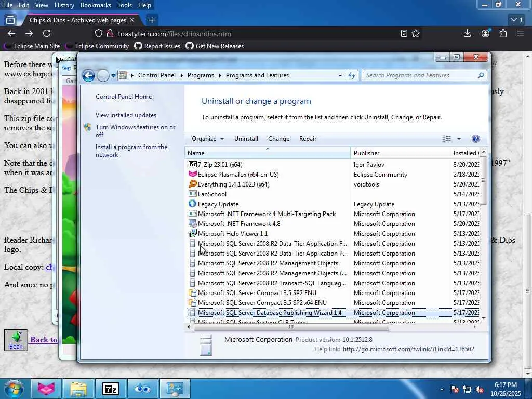The height and width of the screenshot is (399, 532).
Task: Sort by the Name column header
Action: click(x=268, y=153)
